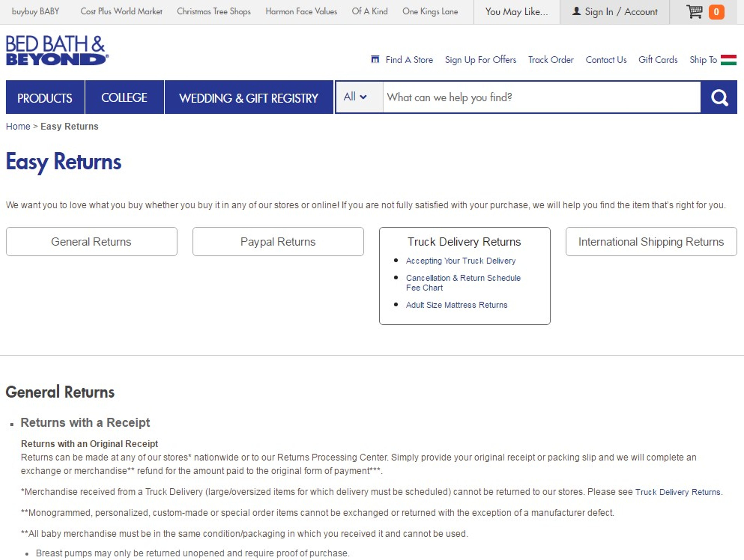This screenshot has height=560, width=744.
Task: Click the magnifying glass search button
Action: 719,98
